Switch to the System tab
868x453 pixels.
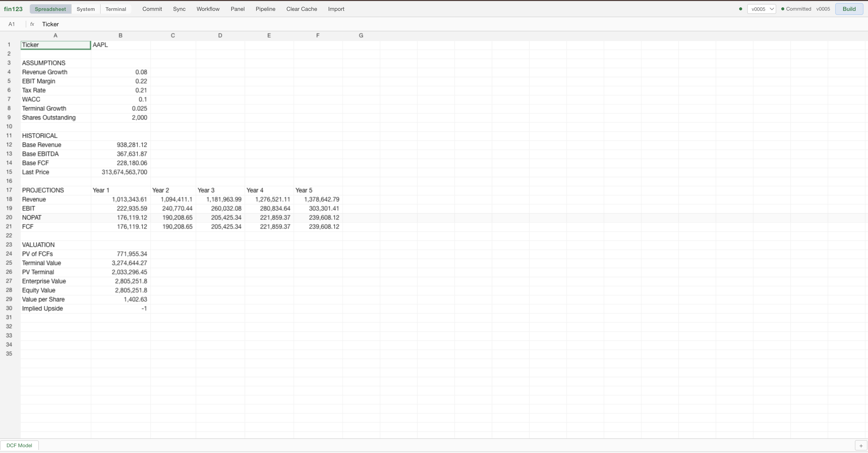pyautogui.click(x=85, y=9)
